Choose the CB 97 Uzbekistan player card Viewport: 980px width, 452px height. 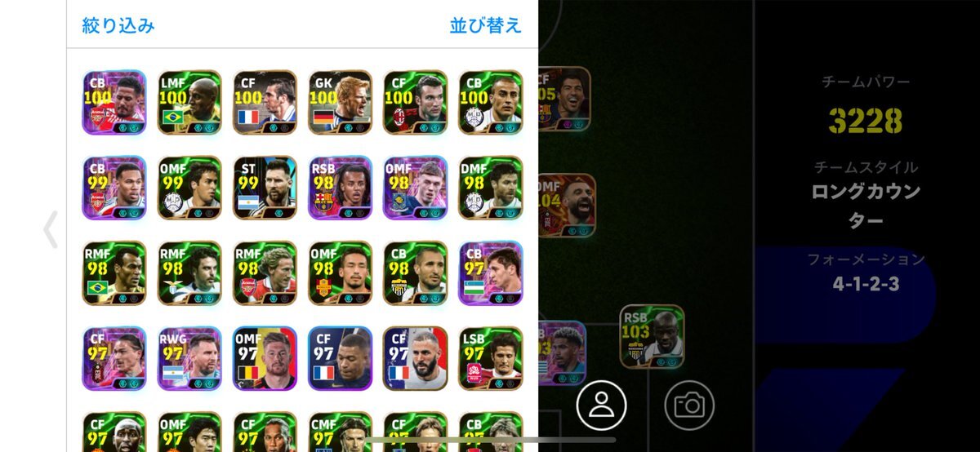tap(491, 273)
